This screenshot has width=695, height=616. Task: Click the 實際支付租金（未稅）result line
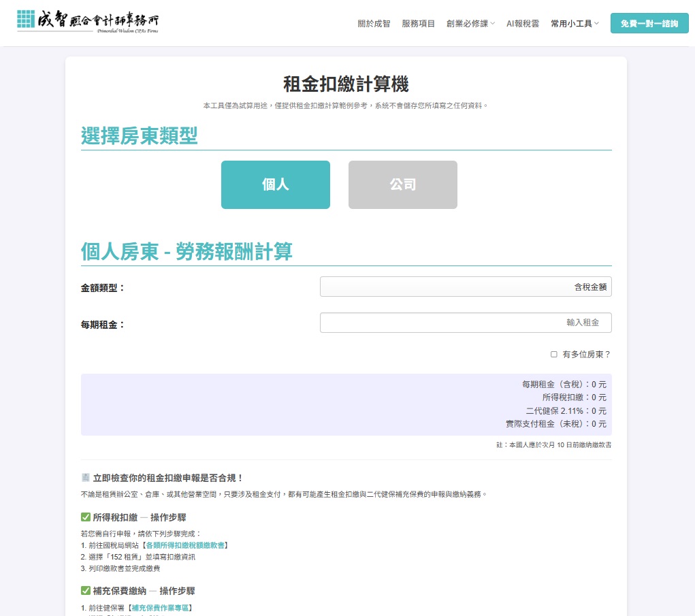(555, 424)
